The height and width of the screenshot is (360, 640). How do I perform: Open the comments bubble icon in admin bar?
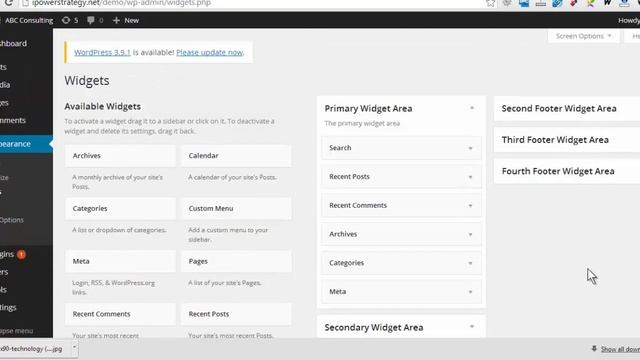(91, 20)
